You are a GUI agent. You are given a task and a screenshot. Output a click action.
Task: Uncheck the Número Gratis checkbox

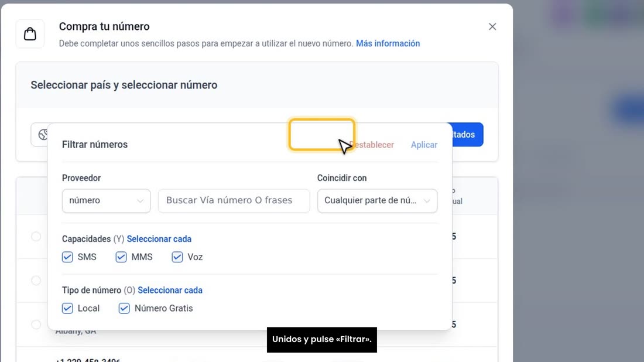click(x=124, y=308)
